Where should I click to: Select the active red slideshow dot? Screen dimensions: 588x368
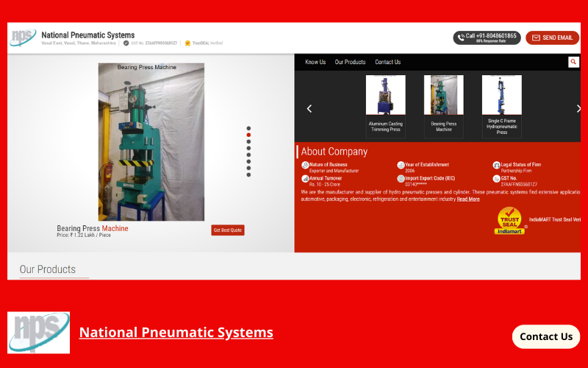[x=248, y=135]
